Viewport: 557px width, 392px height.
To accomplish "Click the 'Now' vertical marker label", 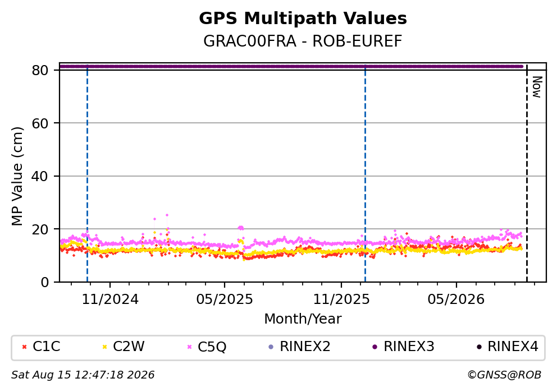I will point(537,87).
